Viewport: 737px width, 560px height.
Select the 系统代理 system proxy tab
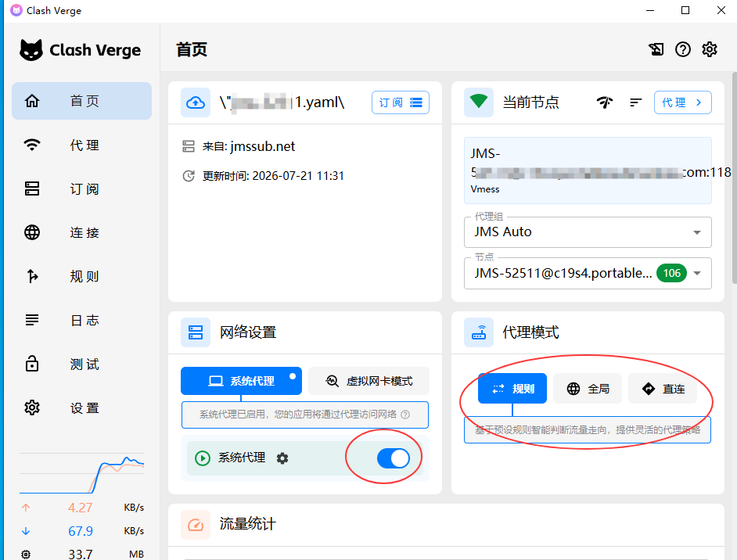(x=241, y=381)
